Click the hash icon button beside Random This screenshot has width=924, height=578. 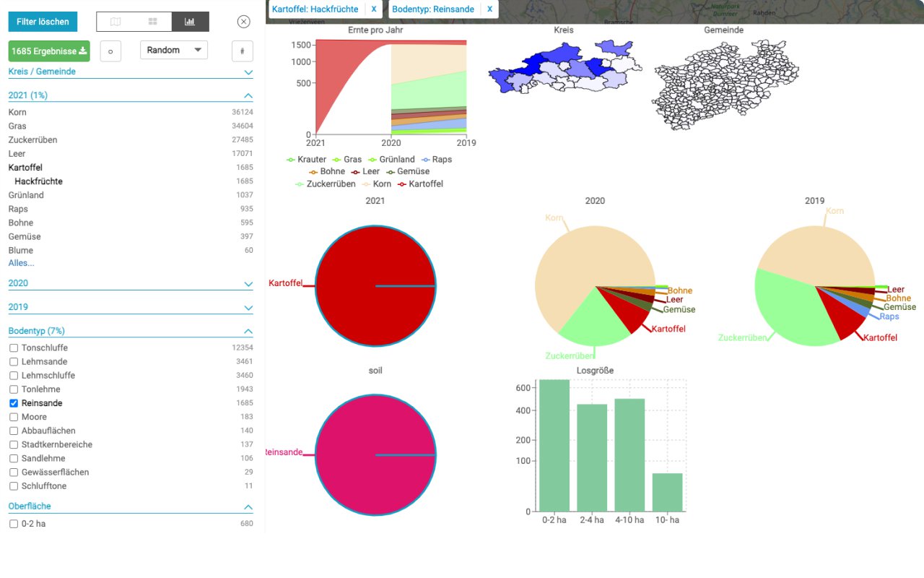pos(243,51)
